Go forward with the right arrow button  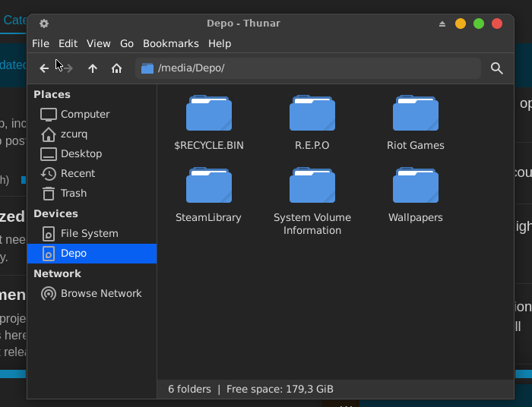click(68, 68)
